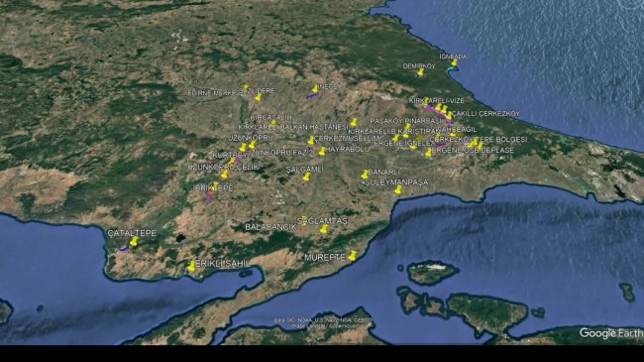The image size is (644, 362).
Task: Select the İNECE yellow pushpin
Action: coord(315,88)
